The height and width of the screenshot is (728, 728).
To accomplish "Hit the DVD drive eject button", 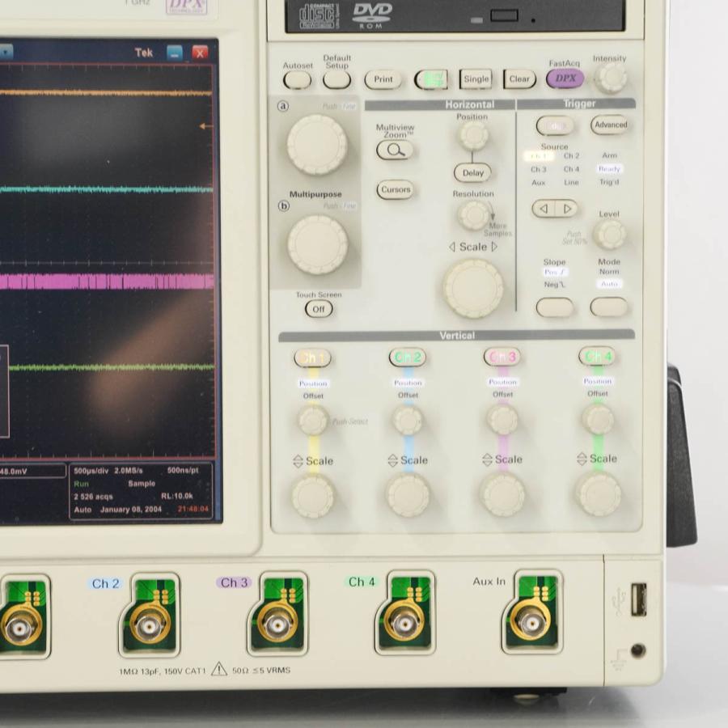I will (504, 16).
